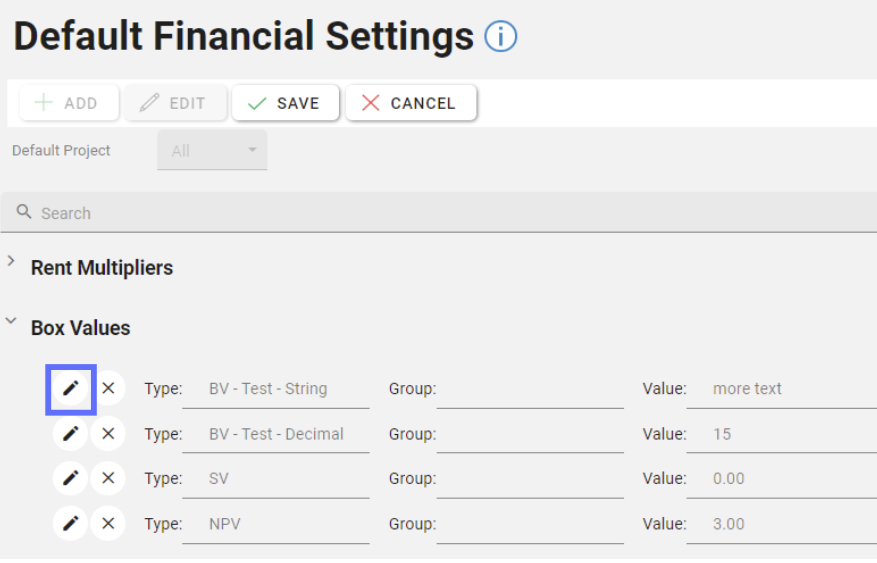Click the Value field showing 'more text'
This screenshot has height=563, width=877.
780,389
